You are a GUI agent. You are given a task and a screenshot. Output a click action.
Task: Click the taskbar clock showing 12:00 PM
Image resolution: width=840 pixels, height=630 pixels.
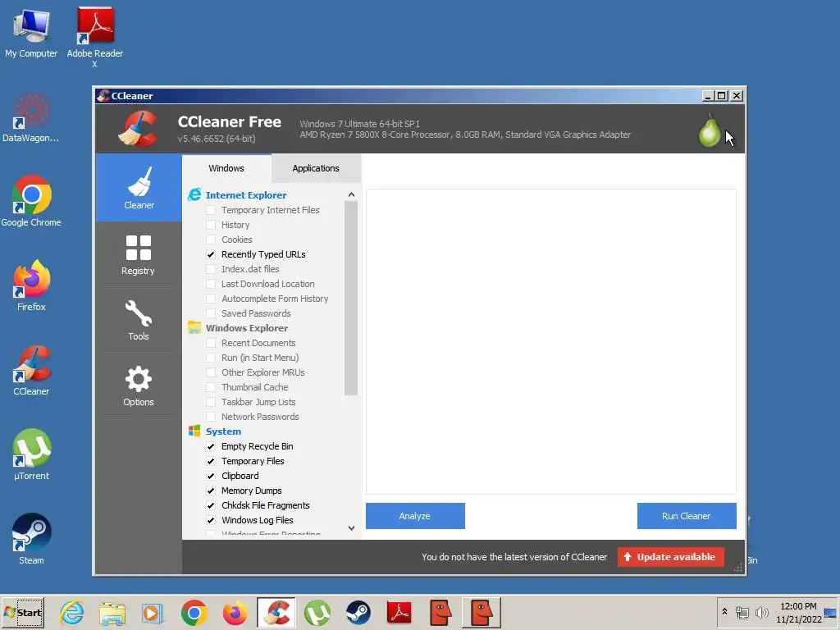point(798,612)
